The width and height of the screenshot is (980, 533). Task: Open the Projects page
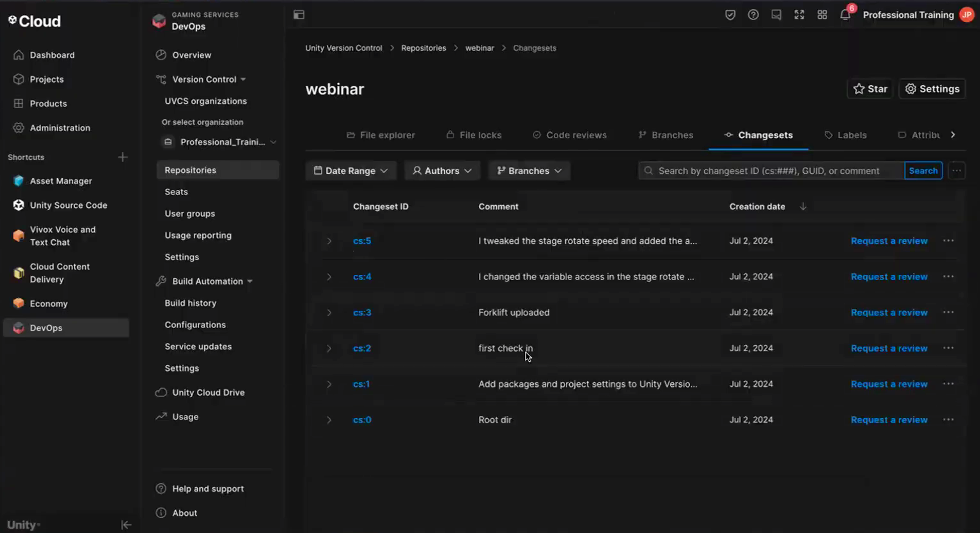(x=47, y=79)
